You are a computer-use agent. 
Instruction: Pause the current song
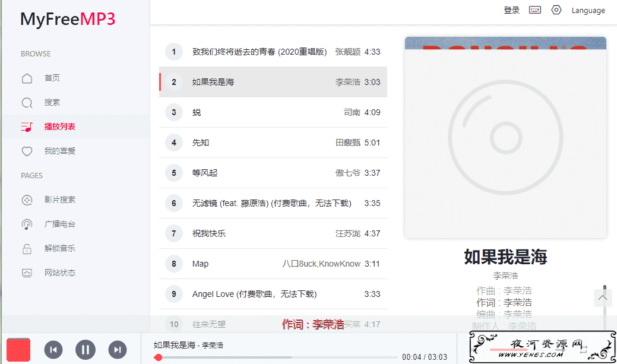click(x=86, y=349)
